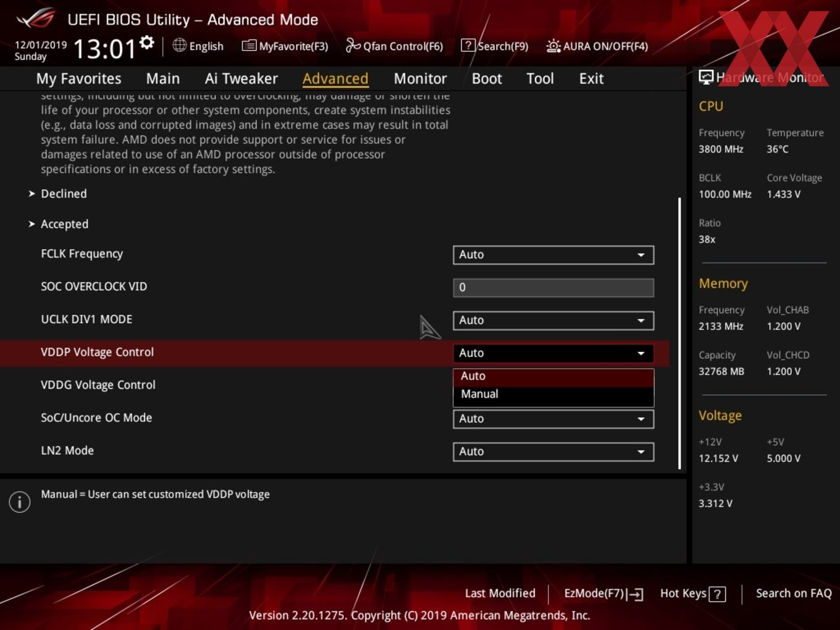The height and width of the screenshot is (630, 840).
Task: Open Search on FAQ link
Action: (x=794, y=593)
